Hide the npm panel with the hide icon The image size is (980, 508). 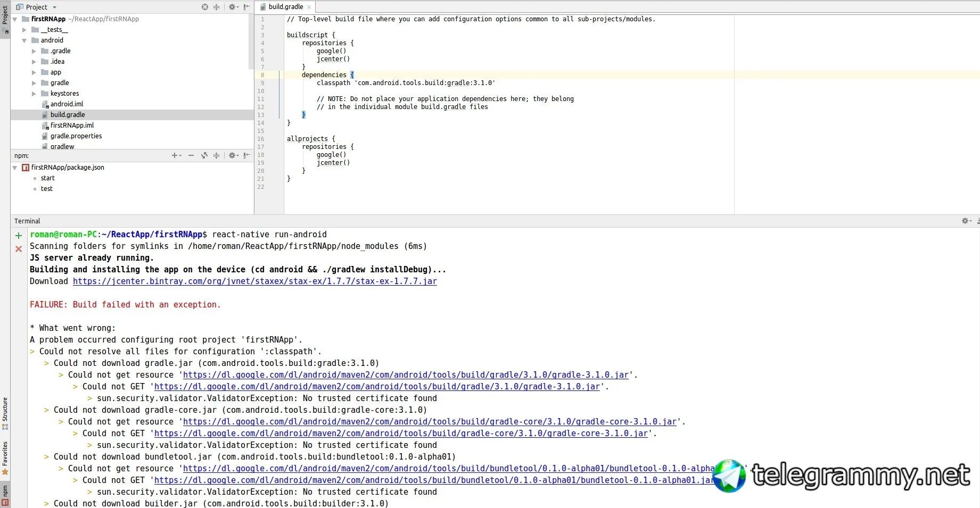click(x=247, y=155)
